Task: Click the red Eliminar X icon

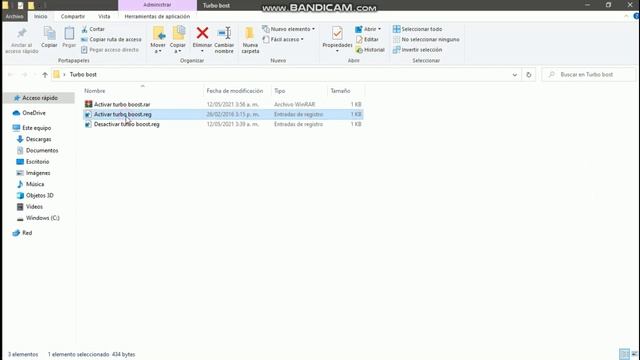Action: point(202,33)
